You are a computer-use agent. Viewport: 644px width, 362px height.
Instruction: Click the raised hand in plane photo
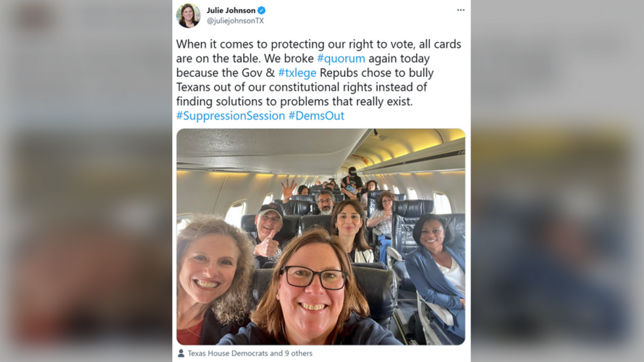(x=288, y=190)
